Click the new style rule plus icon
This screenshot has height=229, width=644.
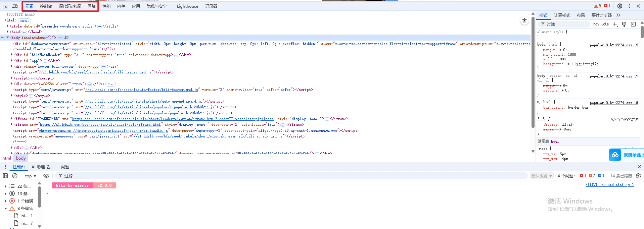(x=615, y=24)
